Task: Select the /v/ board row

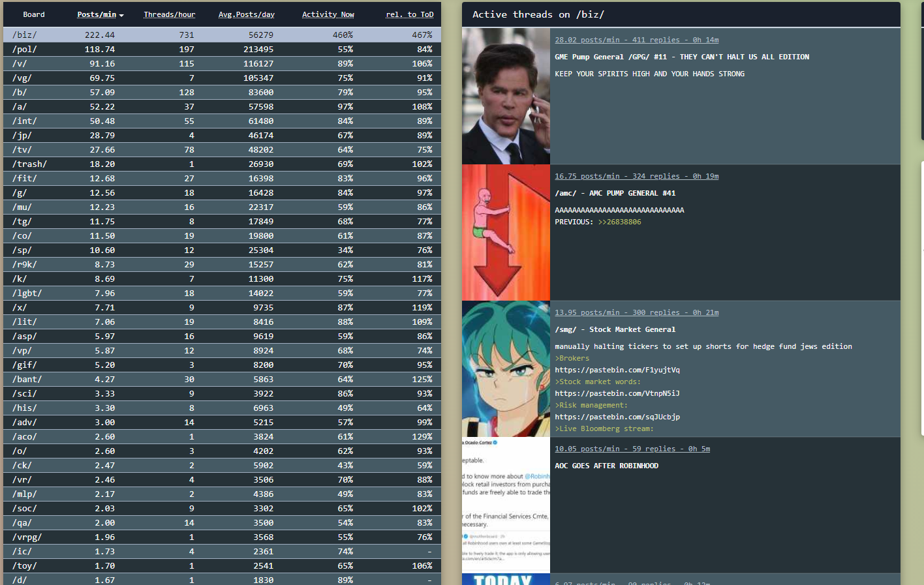Action: click(x=222, y=63)
